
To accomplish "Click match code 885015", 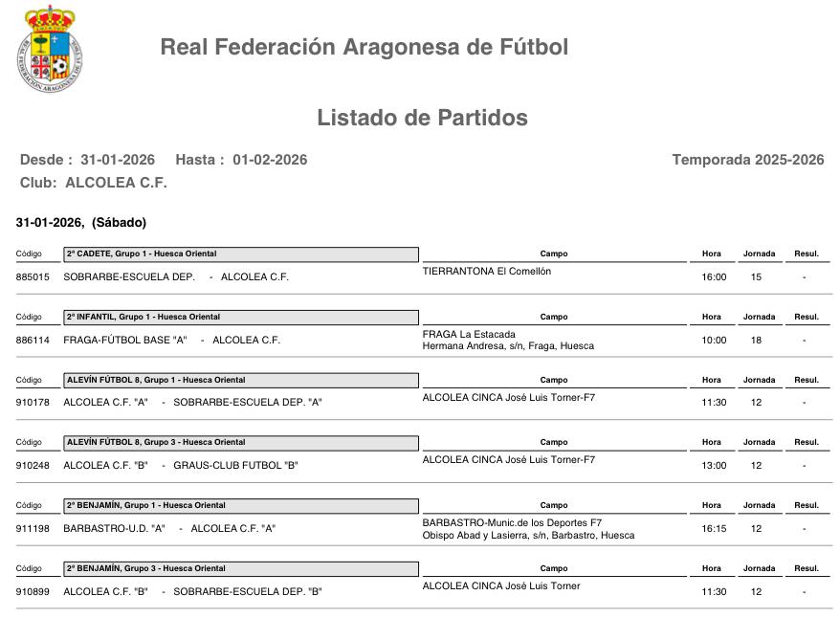I will [x=33, y=277].
